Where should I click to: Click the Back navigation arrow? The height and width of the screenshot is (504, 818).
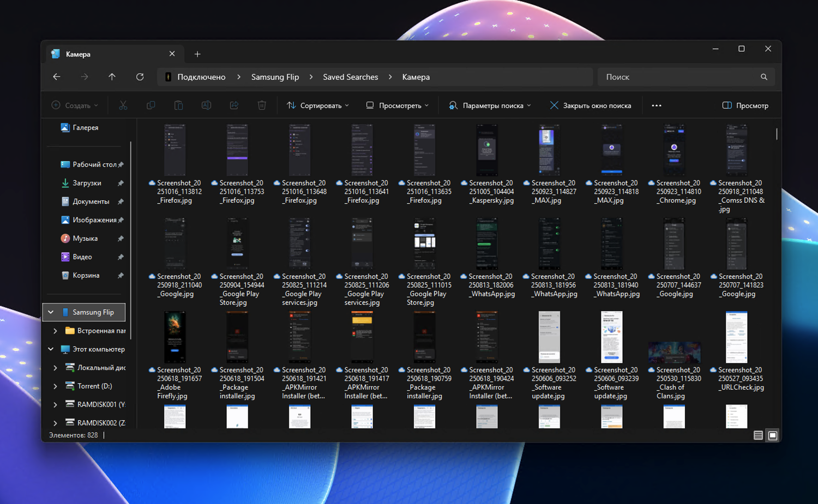(x=57, y=77)
